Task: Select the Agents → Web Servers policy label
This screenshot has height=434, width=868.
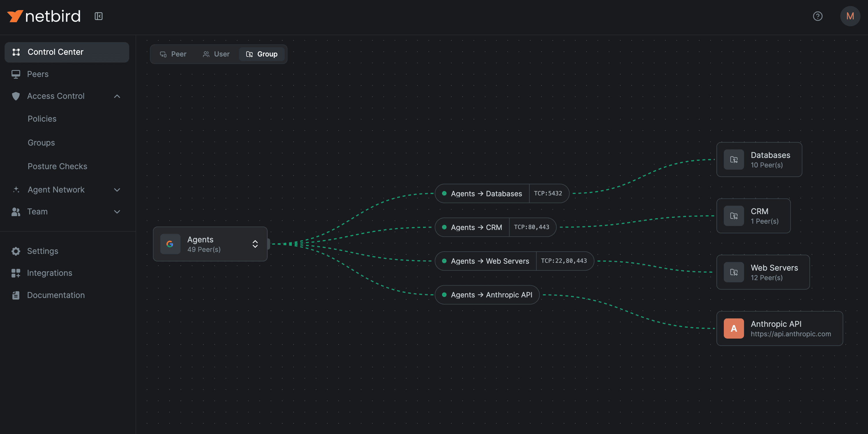Action: pos(490,261)
